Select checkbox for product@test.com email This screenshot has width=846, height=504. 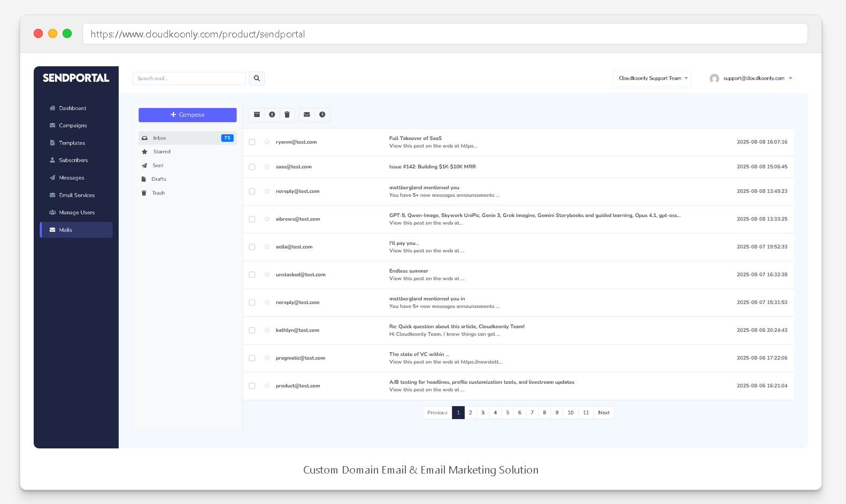click(252, 386)
